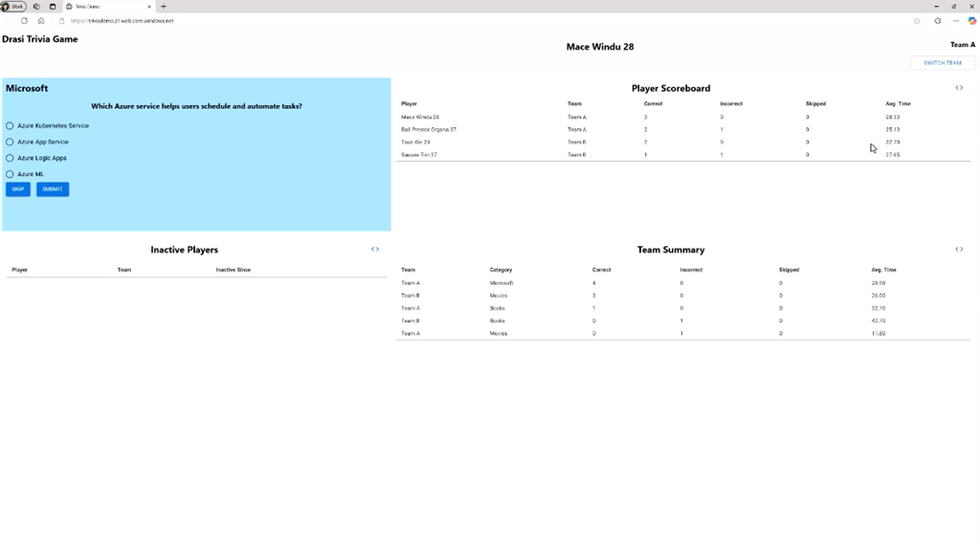980x550 pixels.
Task: Open code view for Player Scoreboard
Action: [959, 88]
